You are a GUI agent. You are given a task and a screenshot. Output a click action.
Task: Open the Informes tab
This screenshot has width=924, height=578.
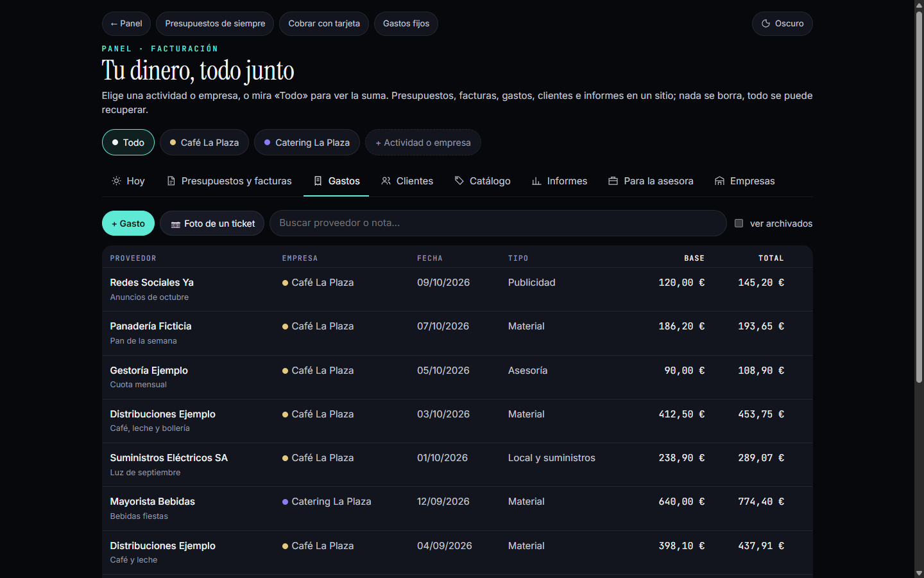coord(560,181)
